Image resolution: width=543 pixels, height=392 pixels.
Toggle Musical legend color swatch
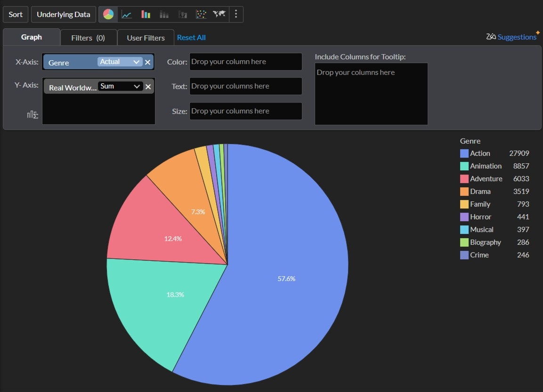point(464,230)
